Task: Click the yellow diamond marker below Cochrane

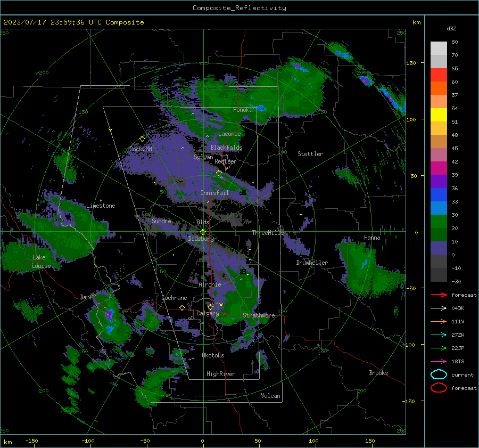Action: (x=182, y=307)
